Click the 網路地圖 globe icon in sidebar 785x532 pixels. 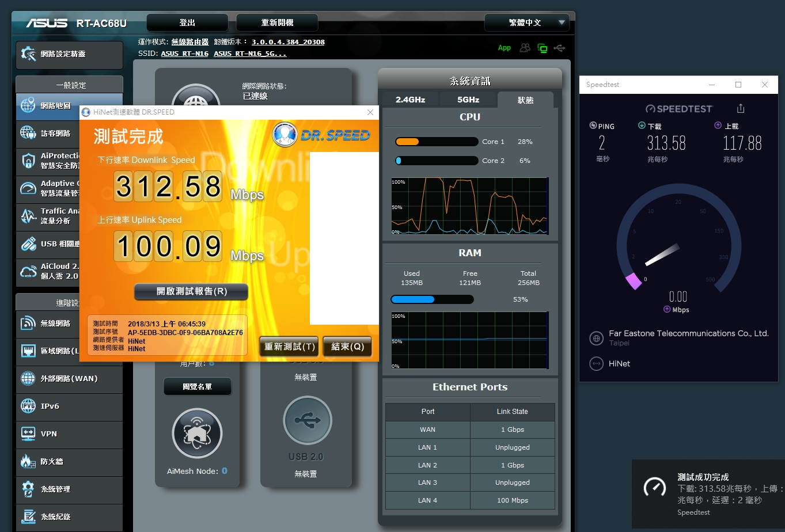click(28, 105)
